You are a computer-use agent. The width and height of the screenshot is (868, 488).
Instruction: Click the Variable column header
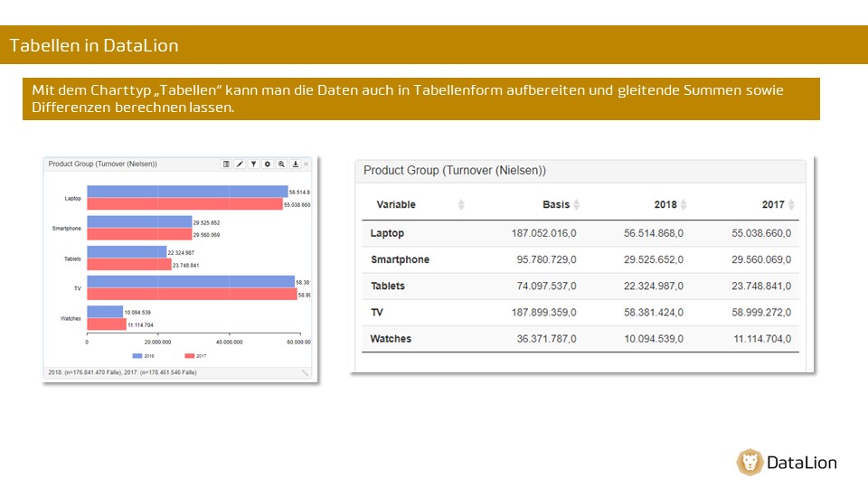[396, 205]
